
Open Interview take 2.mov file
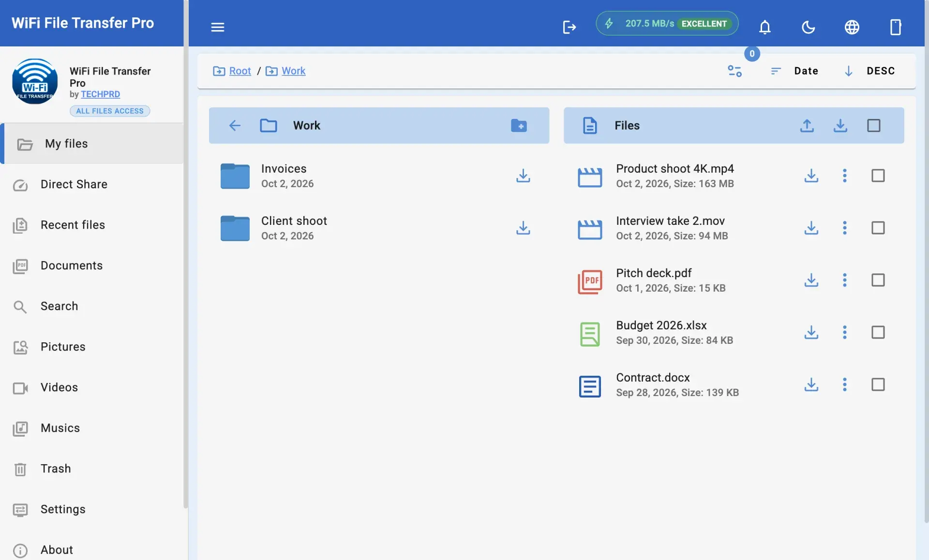click(x=670, y=228)
